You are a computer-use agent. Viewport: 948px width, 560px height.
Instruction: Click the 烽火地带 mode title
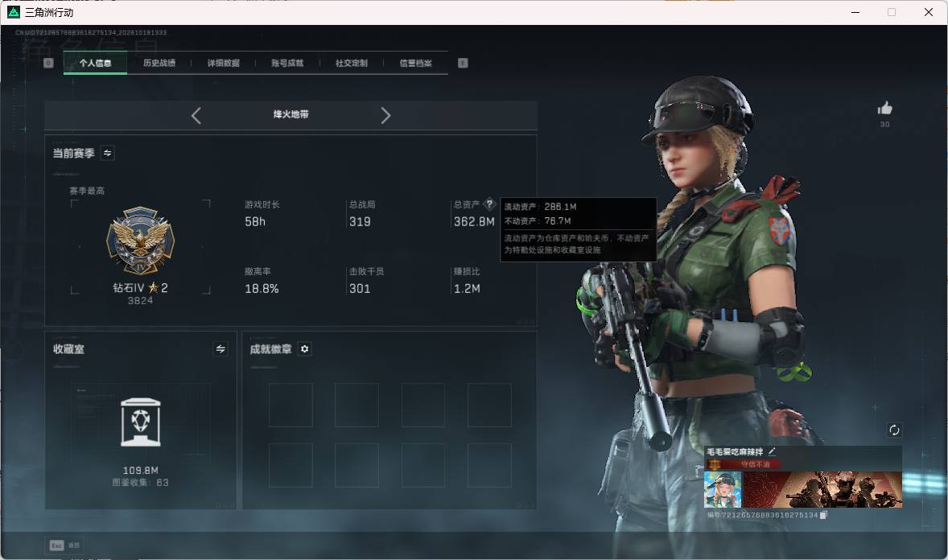coord(291,114)
